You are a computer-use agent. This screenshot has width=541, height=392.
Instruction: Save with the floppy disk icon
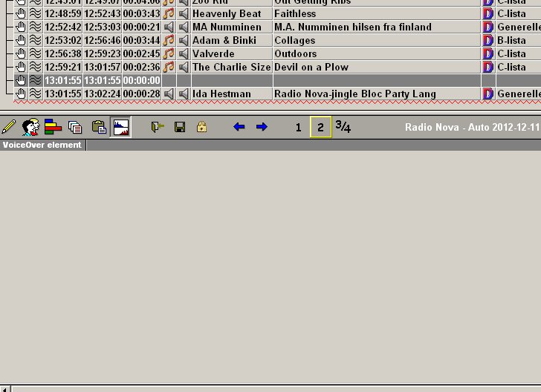[180, 127]
